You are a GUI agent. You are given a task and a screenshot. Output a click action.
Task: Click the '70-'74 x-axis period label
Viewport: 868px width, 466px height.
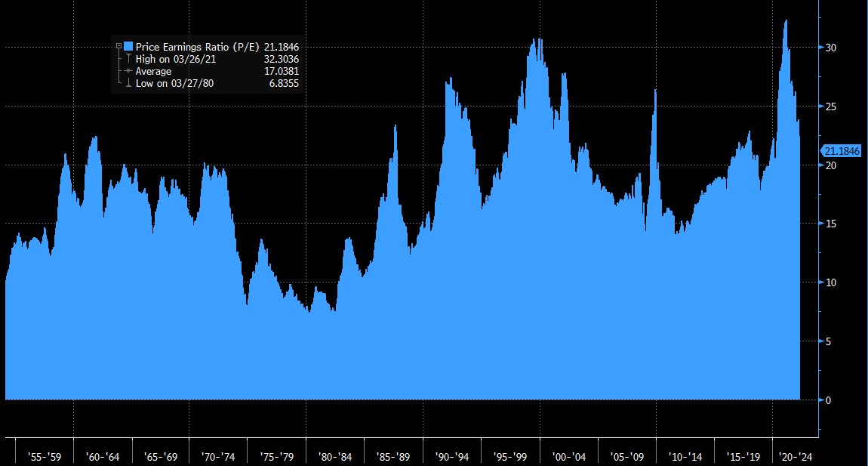(218, 457)
